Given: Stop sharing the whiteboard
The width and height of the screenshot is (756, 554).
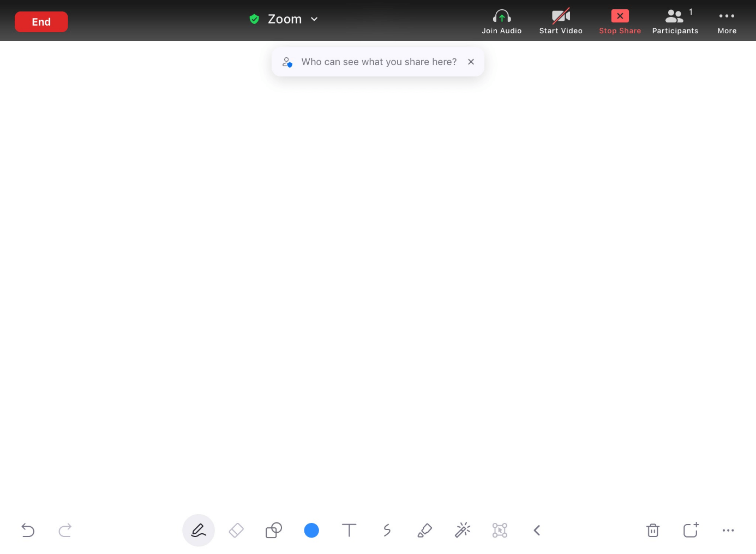Looking at the screenshot, I should [620, 21].
